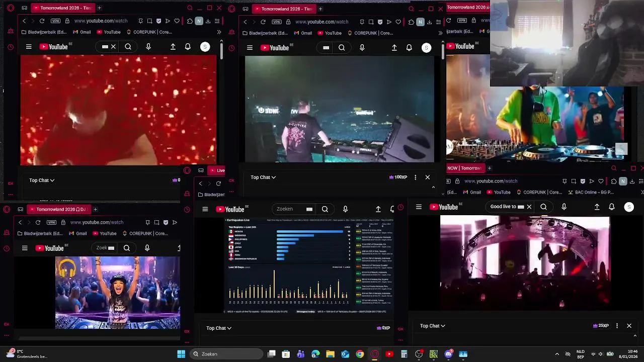Screen dimensions: 644x362
Task: Open easy setup icon in top-left window
Action: pos(217,21)
